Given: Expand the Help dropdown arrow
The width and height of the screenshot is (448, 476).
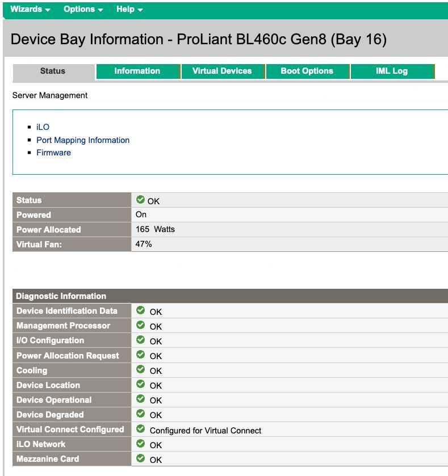Looking at the screenshot, I should pos(140,10).
